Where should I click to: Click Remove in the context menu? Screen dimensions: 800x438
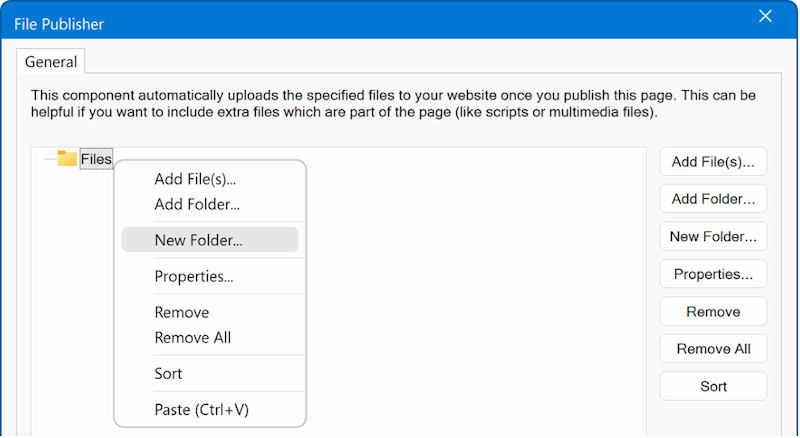181,312
